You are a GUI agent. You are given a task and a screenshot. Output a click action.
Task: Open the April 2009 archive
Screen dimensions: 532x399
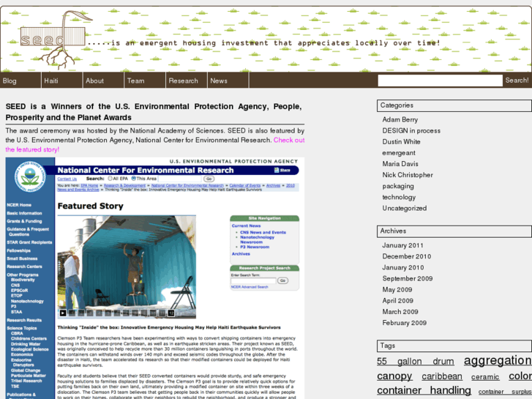coord(397,300)
